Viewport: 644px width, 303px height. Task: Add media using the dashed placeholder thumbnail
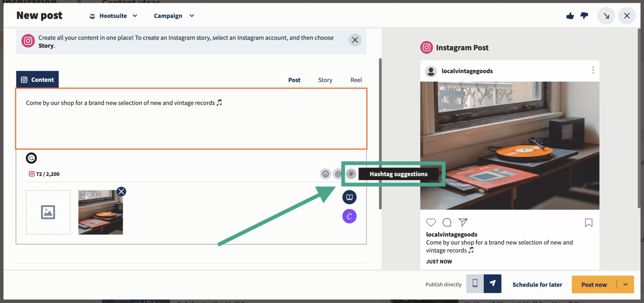click(48, 212)
